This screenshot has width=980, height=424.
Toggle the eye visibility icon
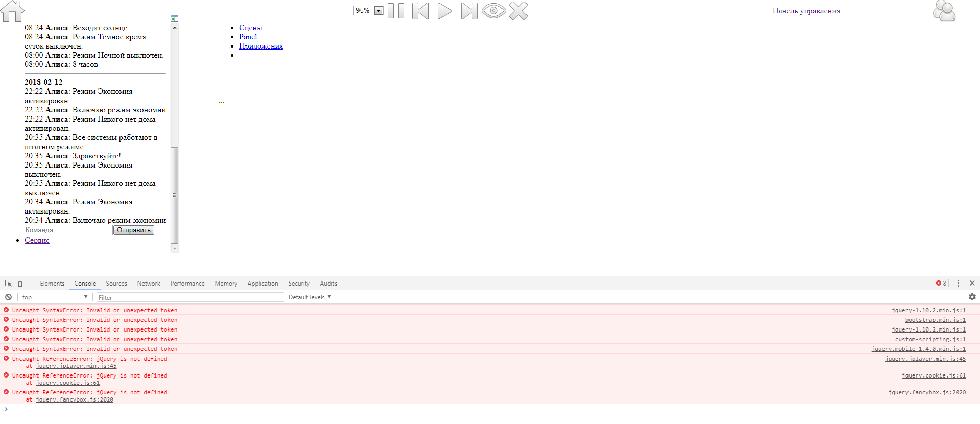[x=494, y=11]
